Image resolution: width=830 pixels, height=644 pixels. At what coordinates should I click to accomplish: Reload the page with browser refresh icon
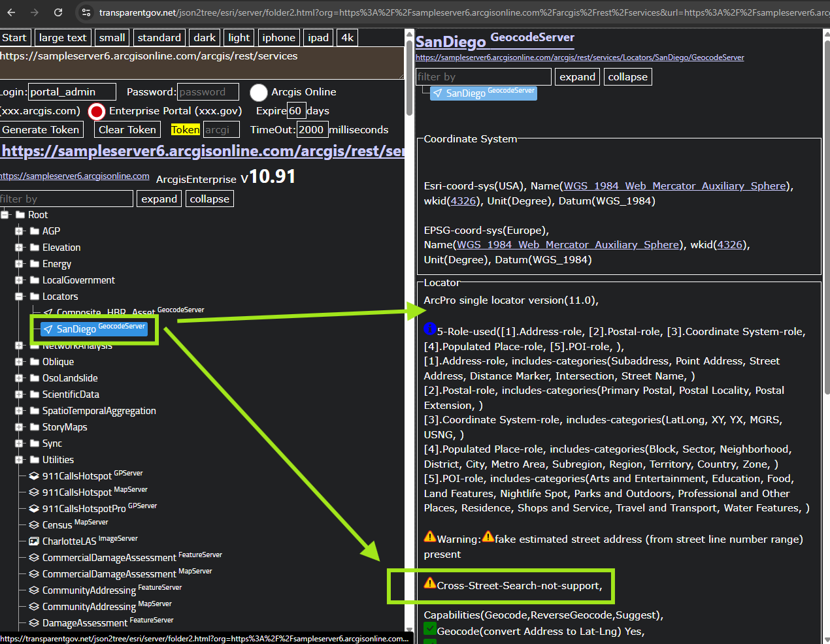coord(58,12)
